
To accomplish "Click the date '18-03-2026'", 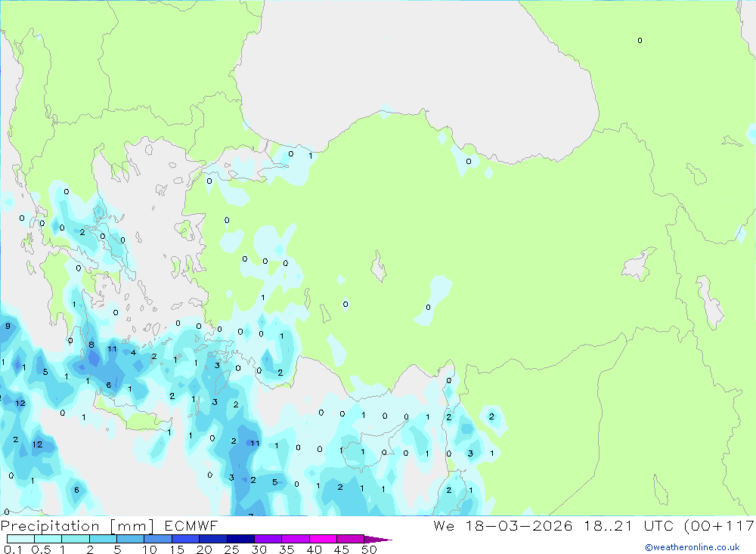I will [519, 525].
